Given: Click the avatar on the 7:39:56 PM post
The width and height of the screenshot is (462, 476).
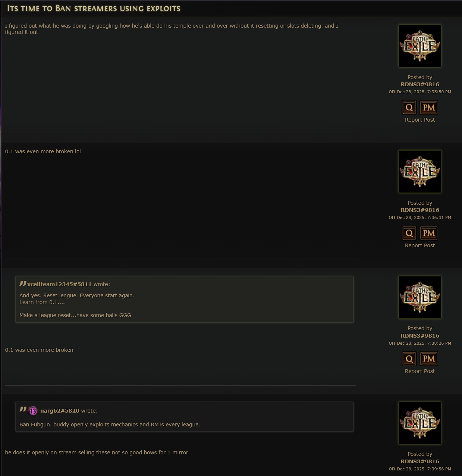Looking at the screenshot, I should [420, 423].
